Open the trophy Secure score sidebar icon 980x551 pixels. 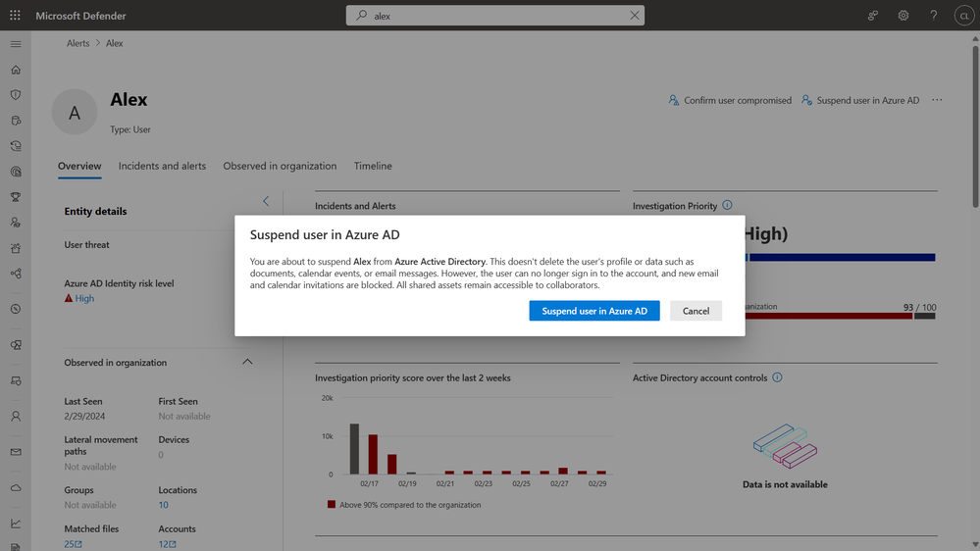16,197
